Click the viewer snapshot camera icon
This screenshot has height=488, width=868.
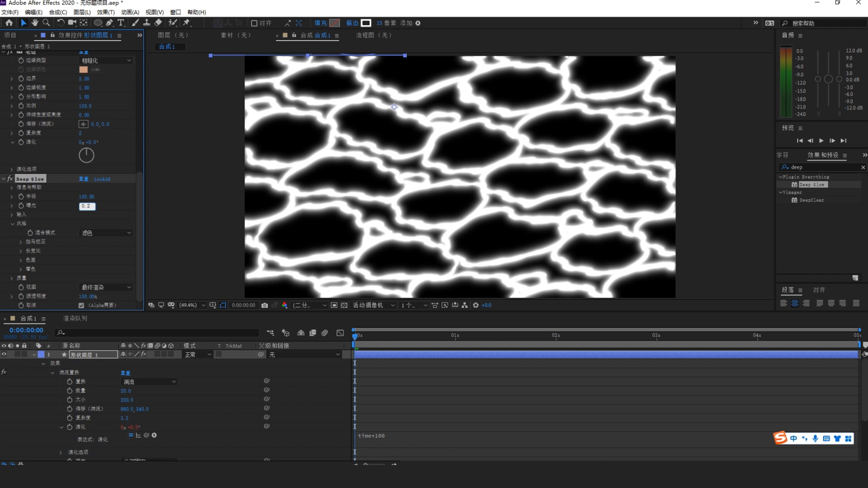(x=264, y=305)
